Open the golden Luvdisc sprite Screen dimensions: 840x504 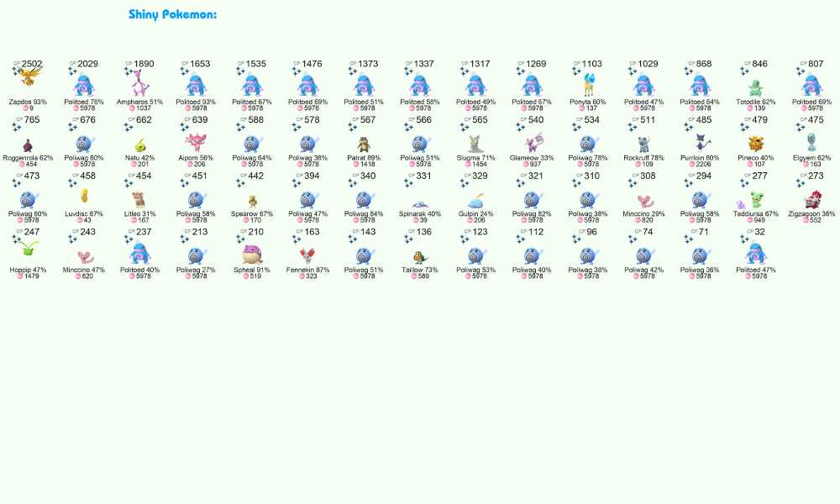[x=84, y=196]
